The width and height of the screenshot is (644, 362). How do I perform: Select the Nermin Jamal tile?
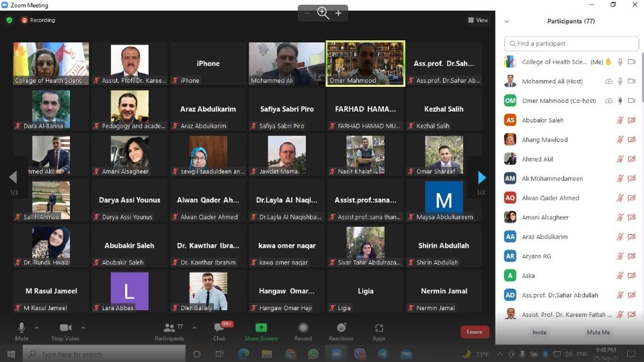click(444, 291)
